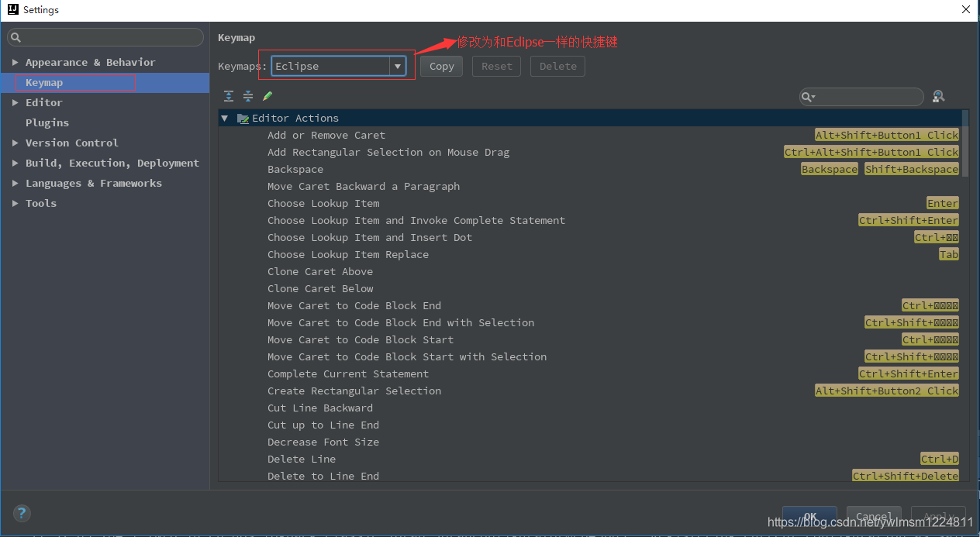The image size is (980, 537).
Task: Click the green pencil edit shortcut icon
Action: coord(267,96)
